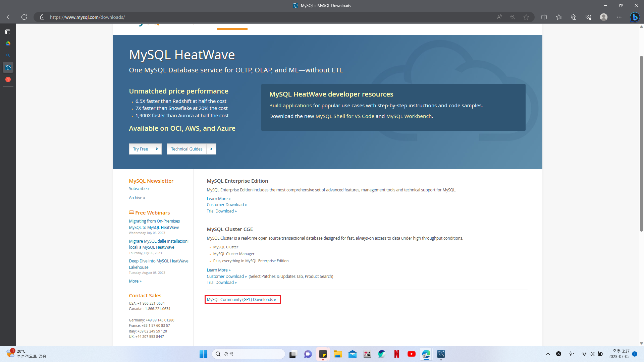
Task: Click the arrow next to Try Free
Action: (157, 149)
